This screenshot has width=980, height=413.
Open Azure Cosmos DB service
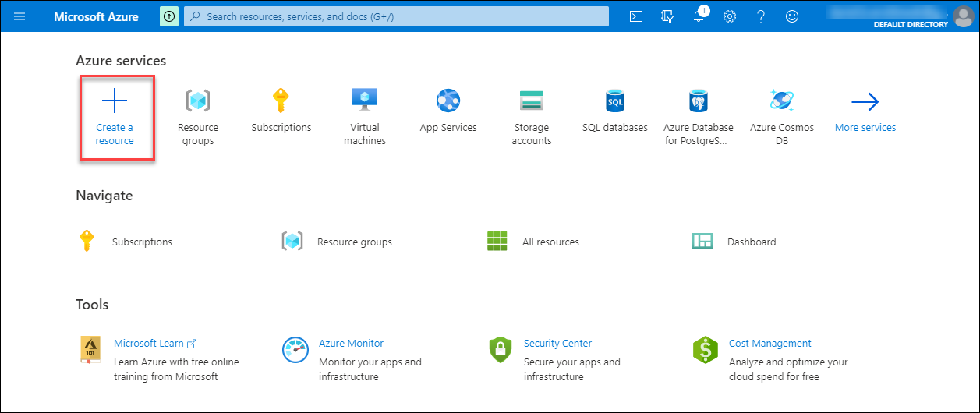tap(782, 117)
